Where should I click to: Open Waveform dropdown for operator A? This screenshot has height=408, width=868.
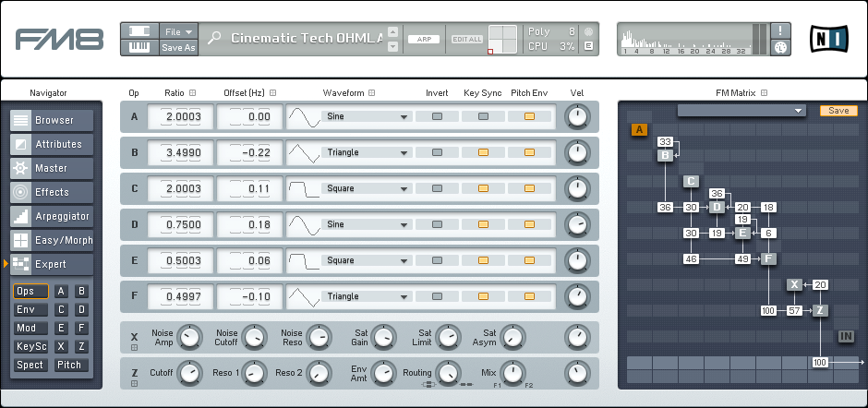tap(367, 116)
